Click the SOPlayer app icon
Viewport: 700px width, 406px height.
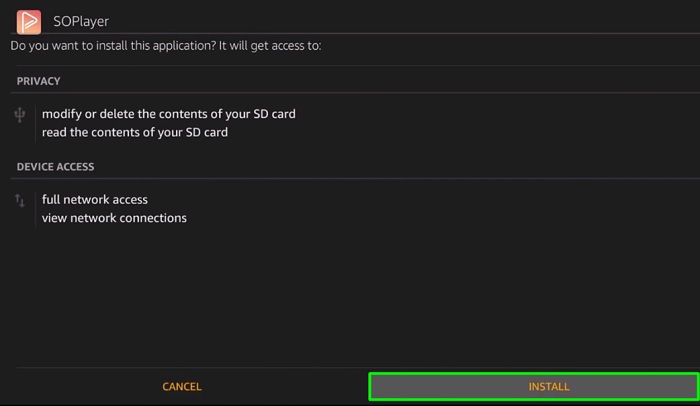(x=29, y=22)
